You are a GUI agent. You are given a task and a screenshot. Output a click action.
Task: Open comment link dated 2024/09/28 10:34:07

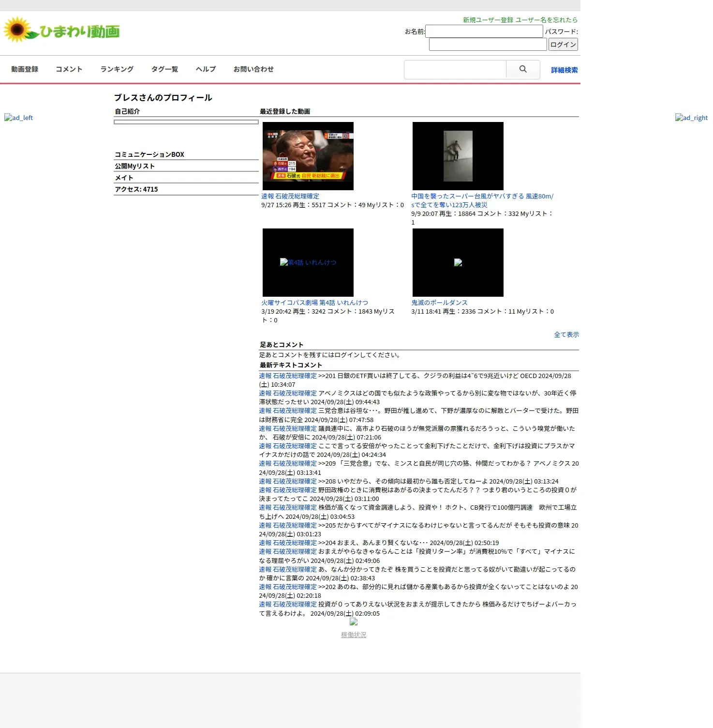288,376
